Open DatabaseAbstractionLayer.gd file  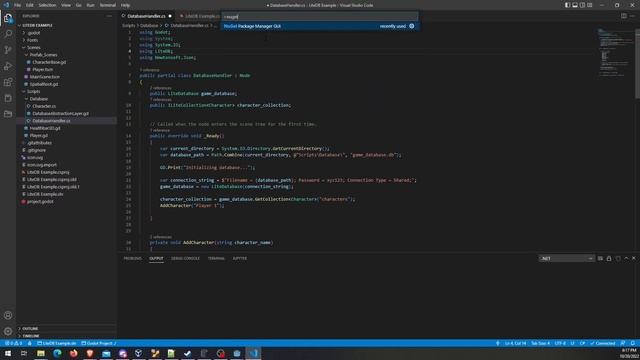tap(60, 113)
